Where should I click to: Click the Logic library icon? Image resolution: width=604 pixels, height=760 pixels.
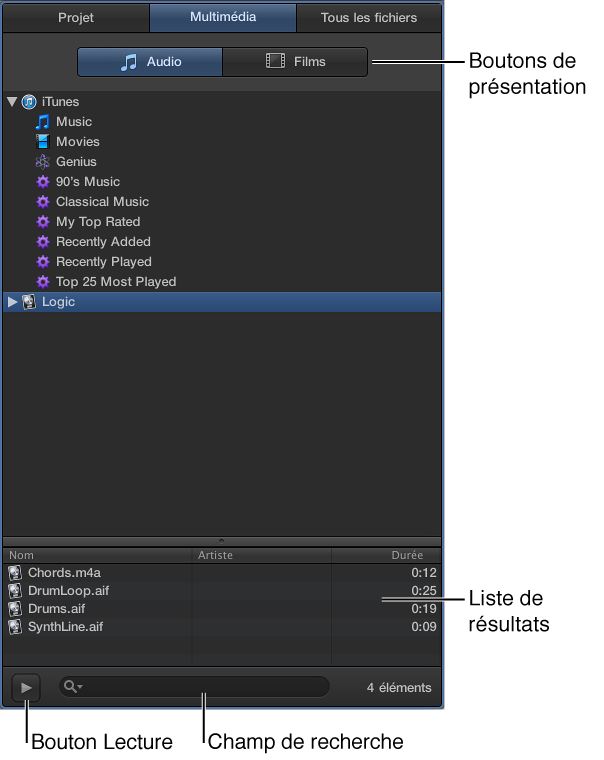(29, 302)
